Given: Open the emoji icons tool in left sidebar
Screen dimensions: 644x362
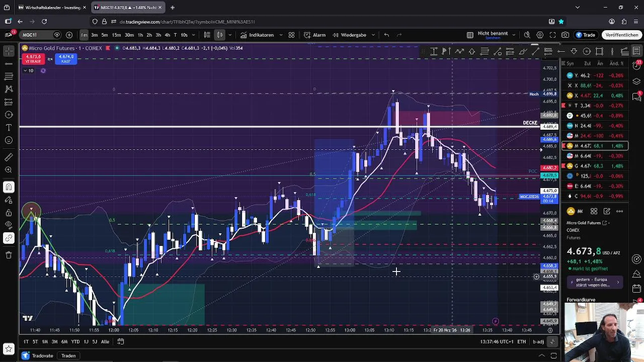Looking at the screenshot, I should point(9,140).
